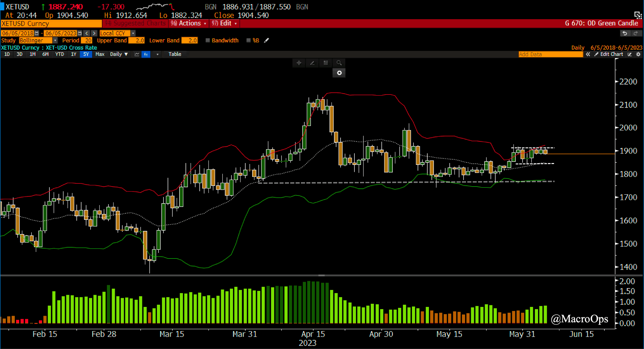Viewport: 644px width, 349px height.
Task: Click the chart legend list icon
Action: pos(326,63)
